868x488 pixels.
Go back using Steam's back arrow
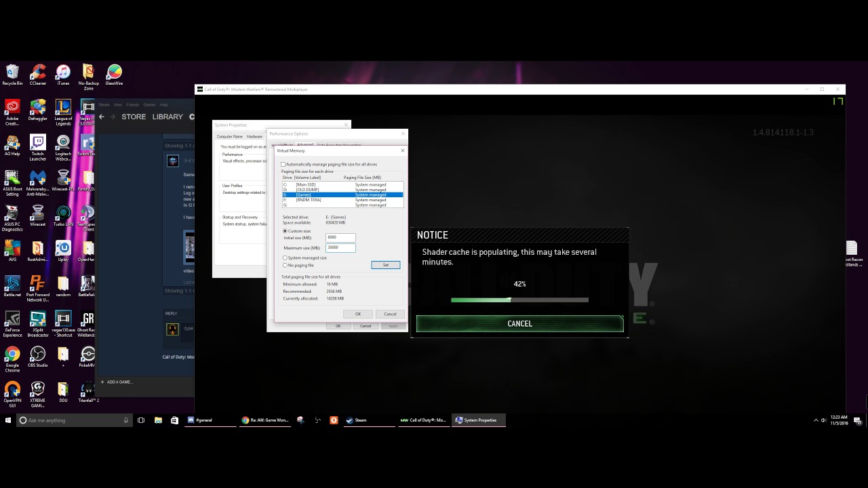pyautogui.click(x=102, y=117)
